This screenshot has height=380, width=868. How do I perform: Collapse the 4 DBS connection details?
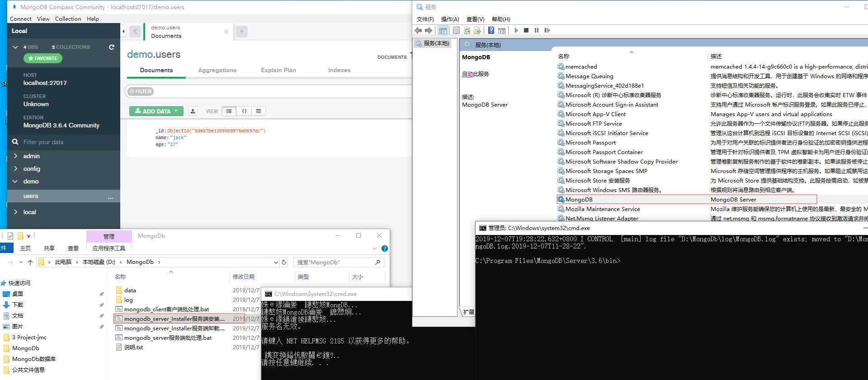coord(15,47)
